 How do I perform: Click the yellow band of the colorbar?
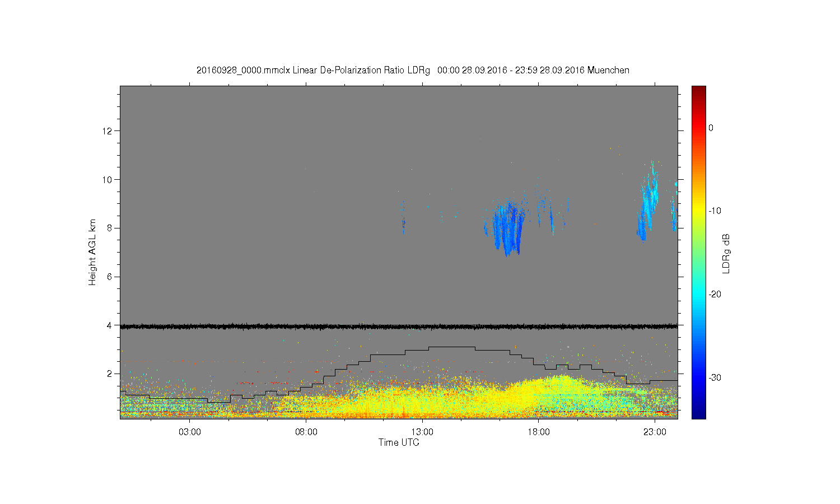coord(699,212)
